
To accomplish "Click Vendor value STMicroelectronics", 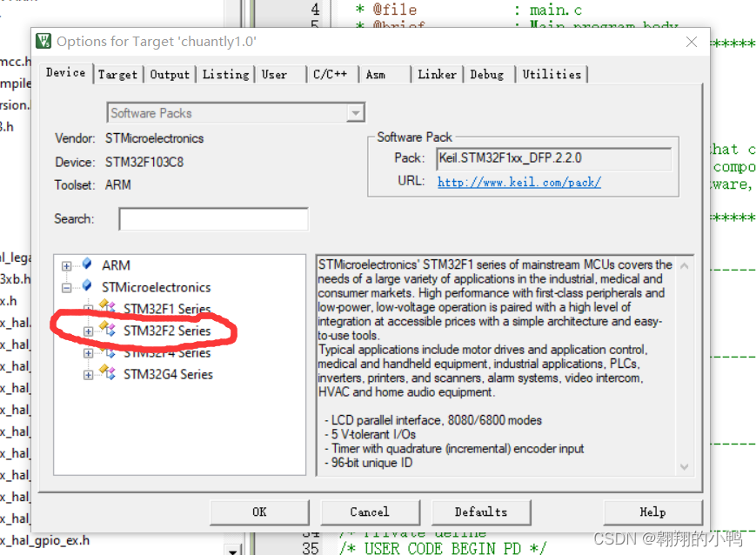I will [x=154, y=138].
